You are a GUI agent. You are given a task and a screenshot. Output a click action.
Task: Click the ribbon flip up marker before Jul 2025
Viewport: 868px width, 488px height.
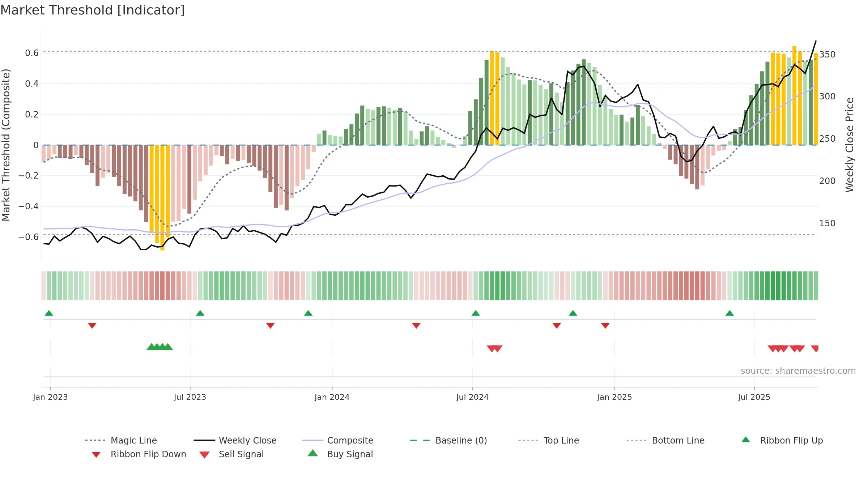point(729,313)
